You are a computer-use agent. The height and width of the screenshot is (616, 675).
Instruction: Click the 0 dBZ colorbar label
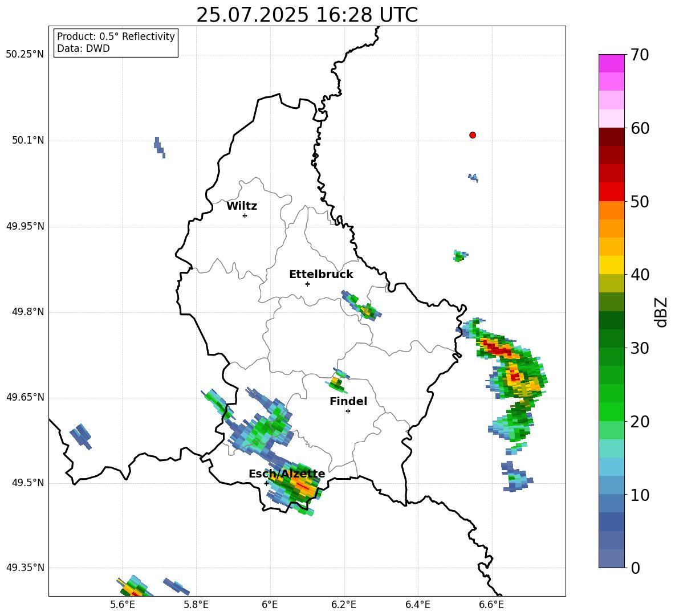click(x=635, y=568)
